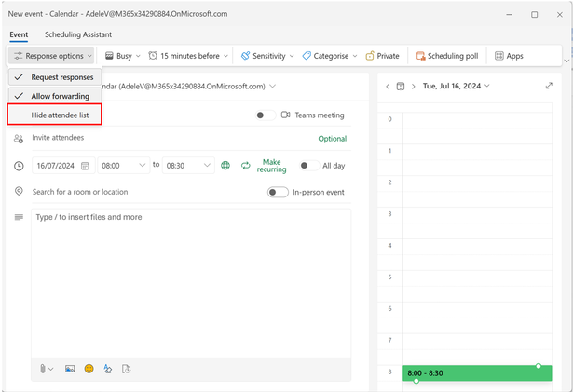Open the 08:30 end time dropdown
The height and width of the screenshot is (392, 573).
coord(188,166)
